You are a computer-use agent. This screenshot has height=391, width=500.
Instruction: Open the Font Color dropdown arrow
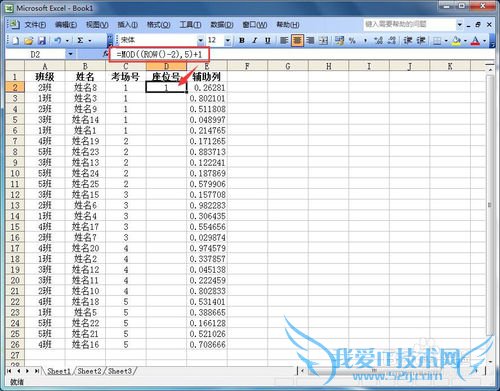pyautogui.click(x=485, y=41)
